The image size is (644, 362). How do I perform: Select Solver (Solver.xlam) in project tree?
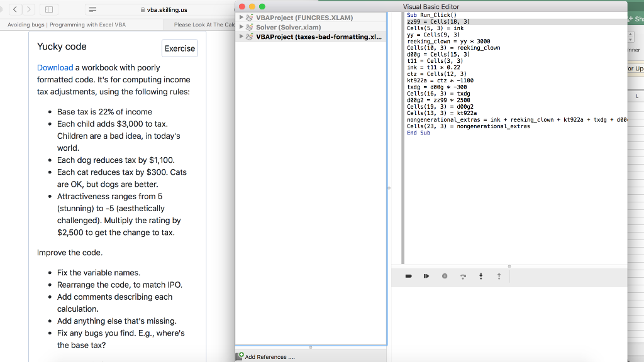[288, 27]
